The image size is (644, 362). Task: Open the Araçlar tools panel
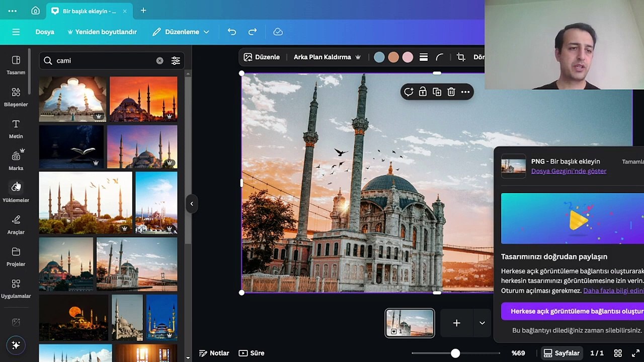[16, 225]
